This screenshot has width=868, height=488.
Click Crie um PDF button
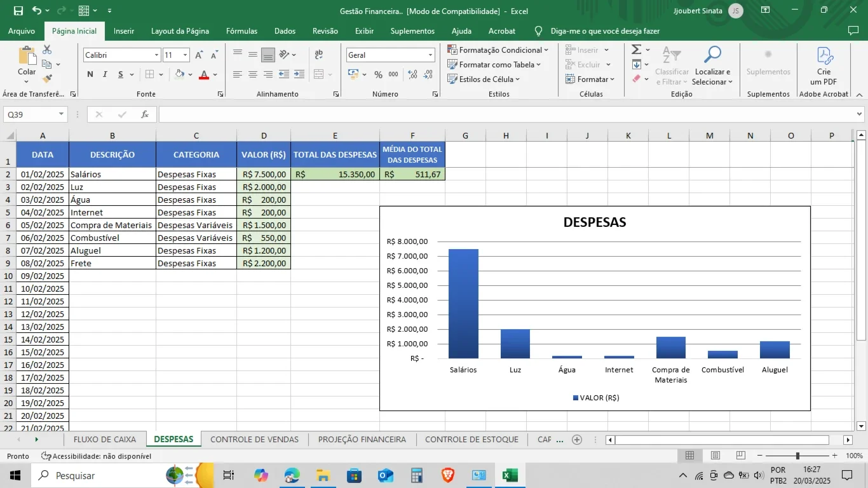tap(824, 66)
